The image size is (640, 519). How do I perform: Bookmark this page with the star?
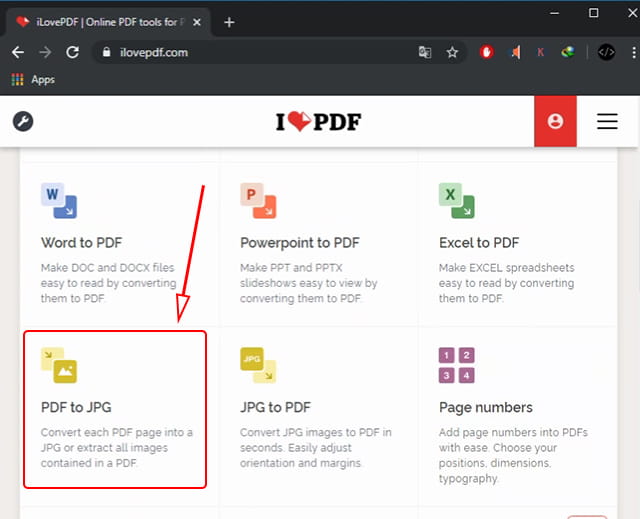(x=452, y=52)
